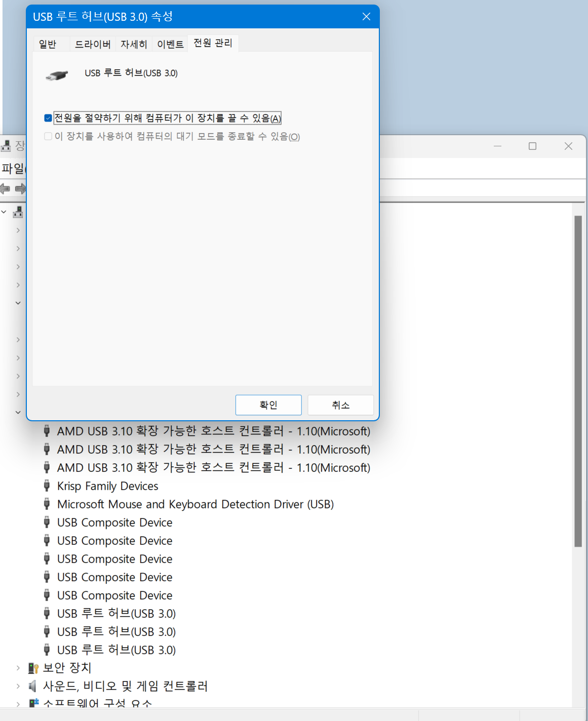The height and width of the screenshot is (721, 588).
Task: Click the Microsoft Mouse and Keyboard Detection Driver icon
Action: point(47,504)
